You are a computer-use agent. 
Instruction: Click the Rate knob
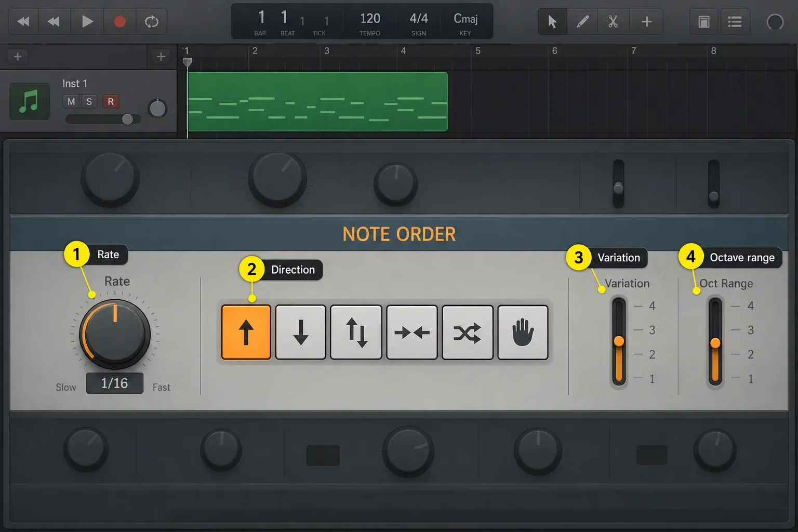(x=115, y=334)
